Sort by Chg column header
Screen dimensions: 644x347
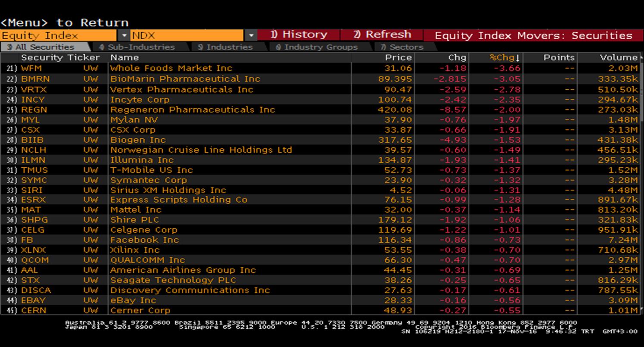tap(457, 57)
